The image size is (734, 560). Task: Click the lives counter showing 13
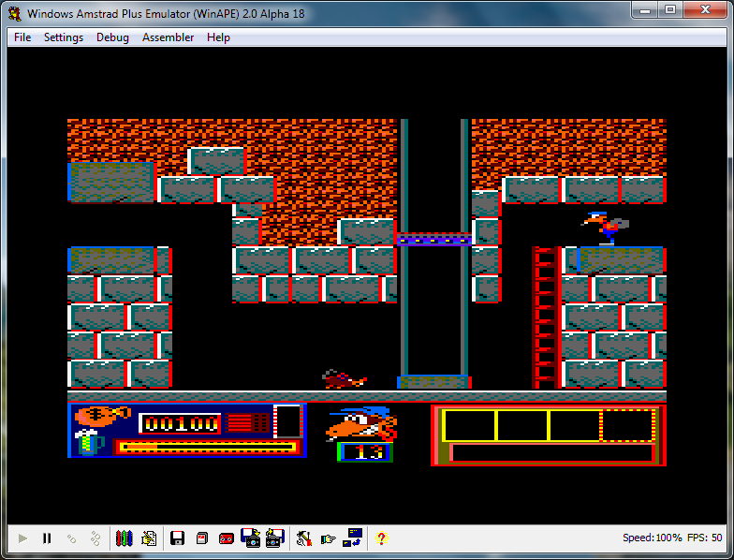point(365,451)
